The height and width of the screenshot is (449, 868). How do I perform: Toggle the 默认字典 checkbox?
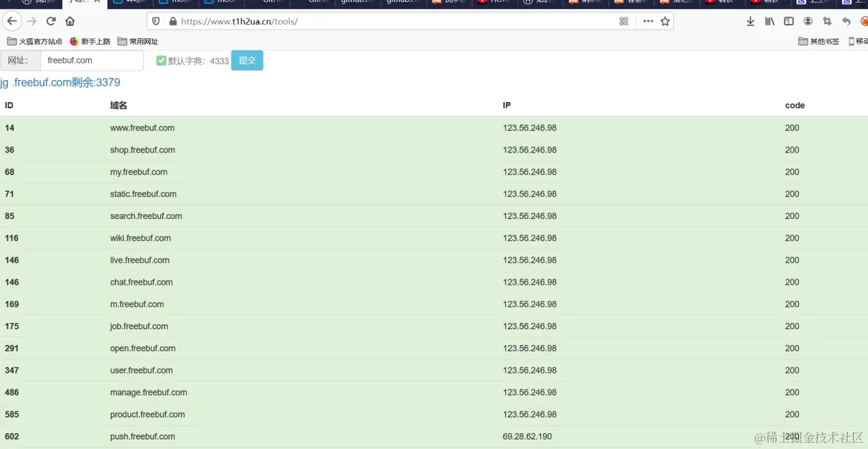(162, 60)
